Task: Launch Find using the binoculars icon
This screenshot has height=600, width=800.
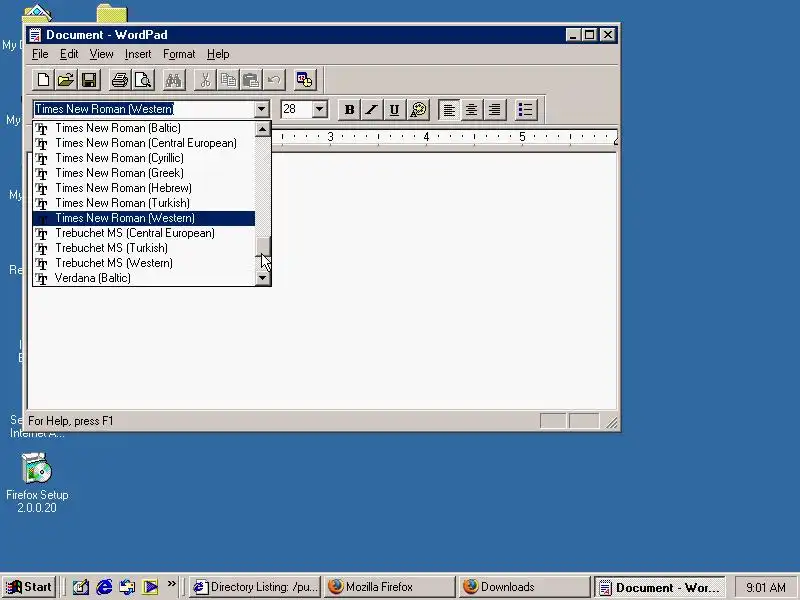Action: point(173,80)
